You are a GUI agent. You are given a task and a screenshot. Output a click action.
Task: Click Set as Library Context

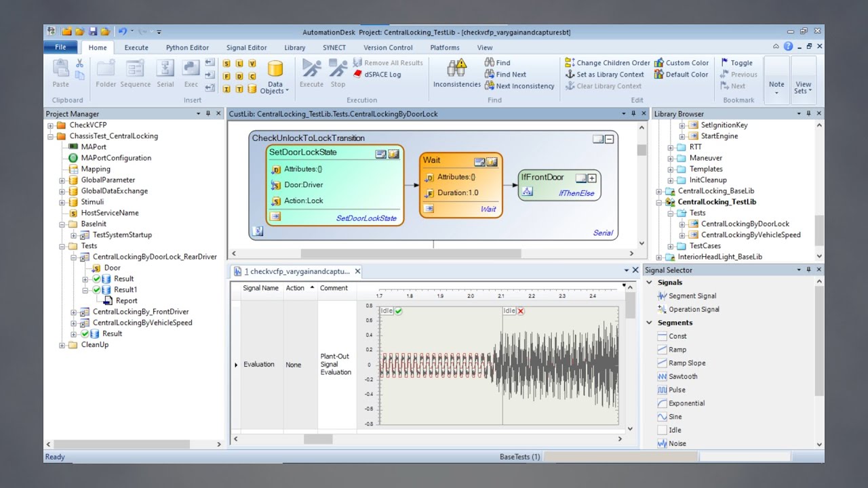(x=605, y=75)
